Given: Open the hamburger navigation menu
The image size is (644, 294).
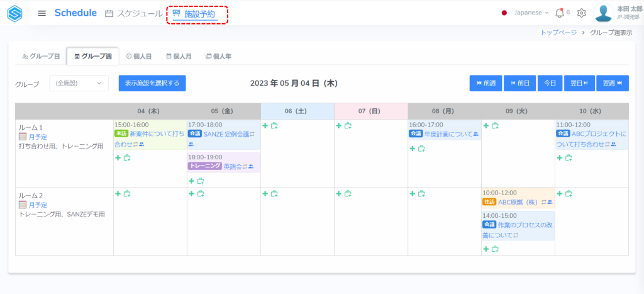Looking at the screenshot, I should [x=42, y=13].
